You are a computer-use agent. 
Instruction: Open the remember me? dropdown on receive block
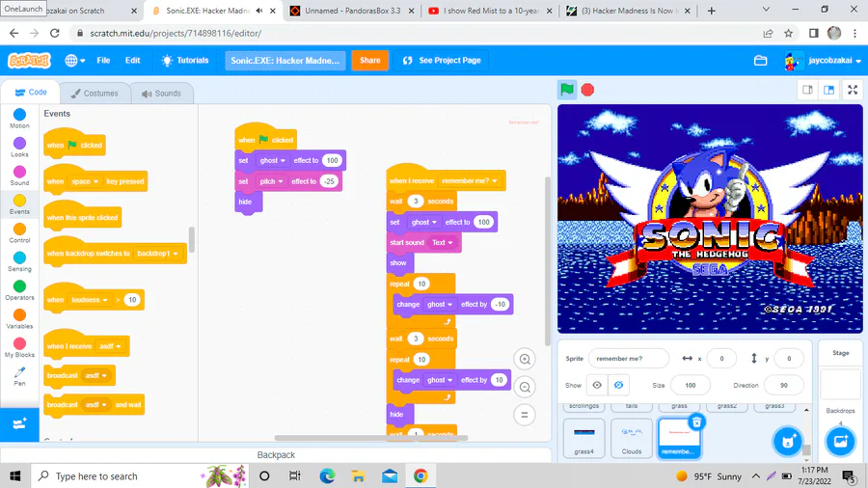(470, 181)
